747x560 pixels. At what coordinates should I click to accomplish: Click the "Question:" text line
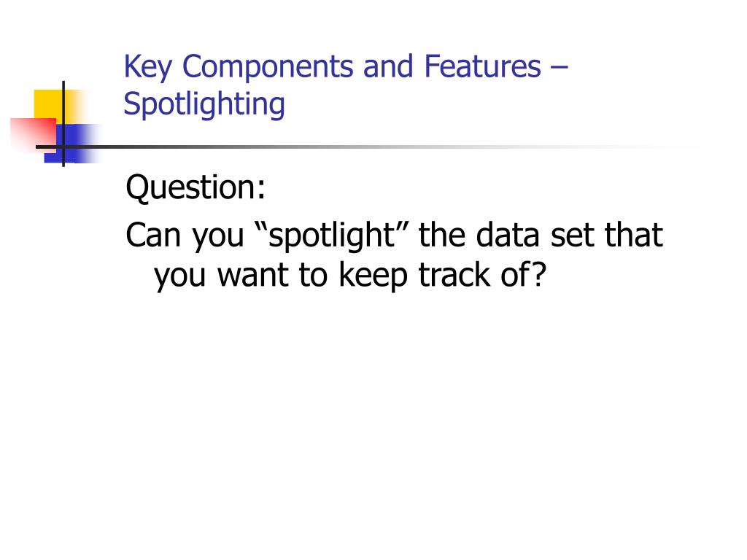pos(196,187)
